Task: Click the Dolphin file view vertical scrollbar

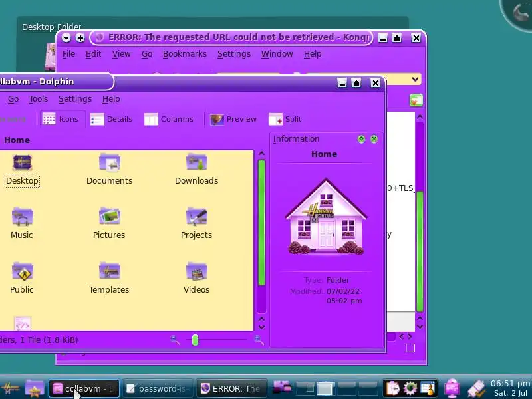Action: [x=261, y=222]
